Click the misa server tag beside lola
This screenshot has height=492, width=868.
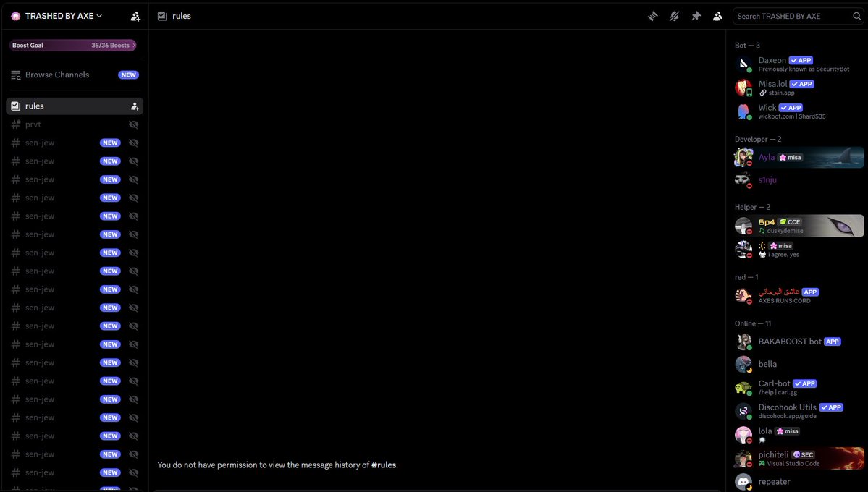tap(788, 431)
